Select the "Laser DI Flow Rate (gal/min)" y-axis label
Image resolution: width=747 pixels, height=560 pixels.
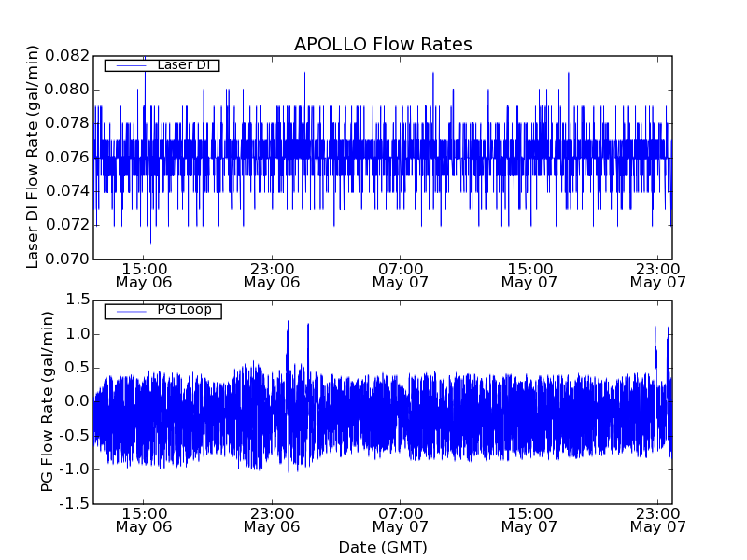point(34,157)
